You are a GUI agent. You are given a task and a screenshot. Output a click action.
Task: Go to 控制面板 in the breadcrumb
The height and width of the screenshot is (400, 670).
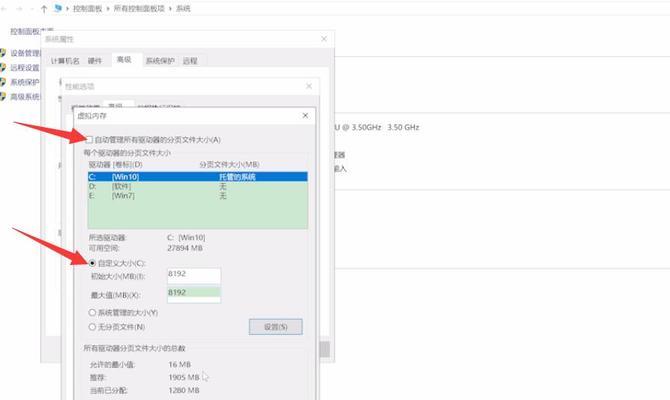click(88, 9)
